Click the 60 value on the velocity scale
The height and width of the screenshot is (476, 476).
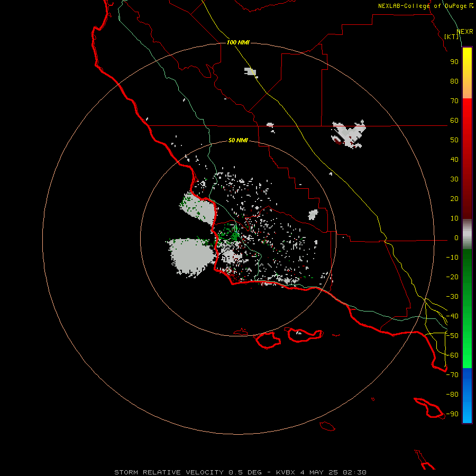(x=454, y=121)
